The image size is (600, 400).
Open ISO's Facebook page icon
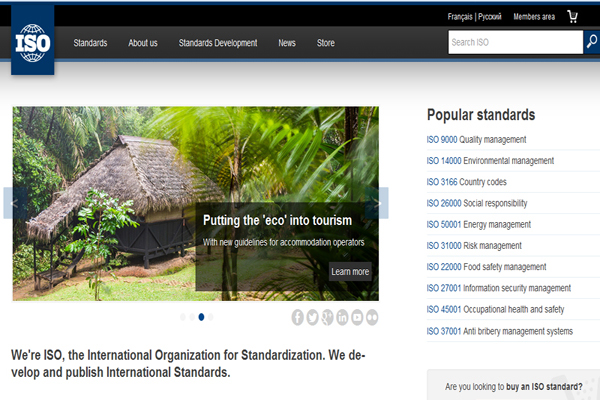point(298,317)
